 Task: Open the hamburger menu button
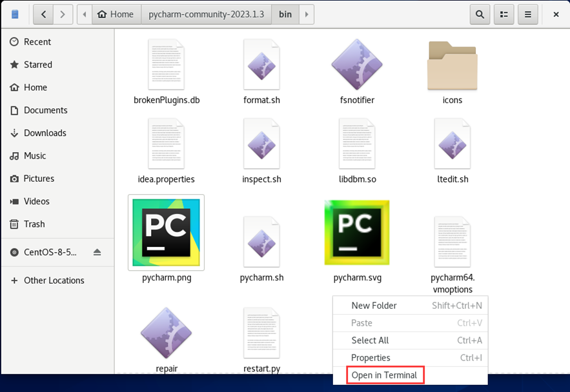pyautogui.click(x=528, y=15)
